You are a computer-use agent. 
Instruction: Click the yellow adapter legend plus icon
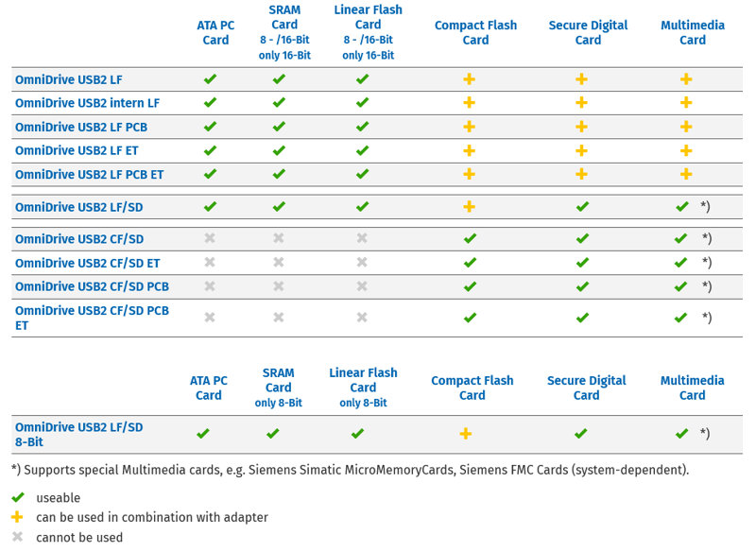[x=17, y=517]
